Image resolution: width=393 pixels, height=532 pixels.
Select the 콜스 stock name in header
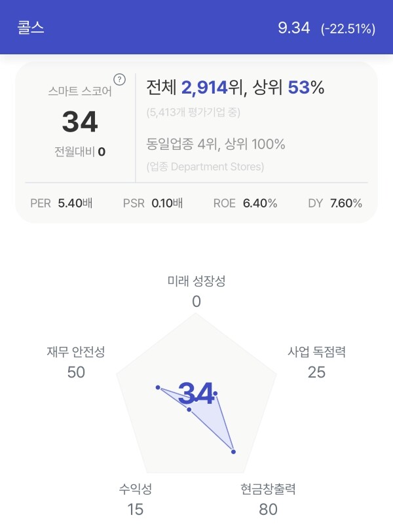point(31,27)
